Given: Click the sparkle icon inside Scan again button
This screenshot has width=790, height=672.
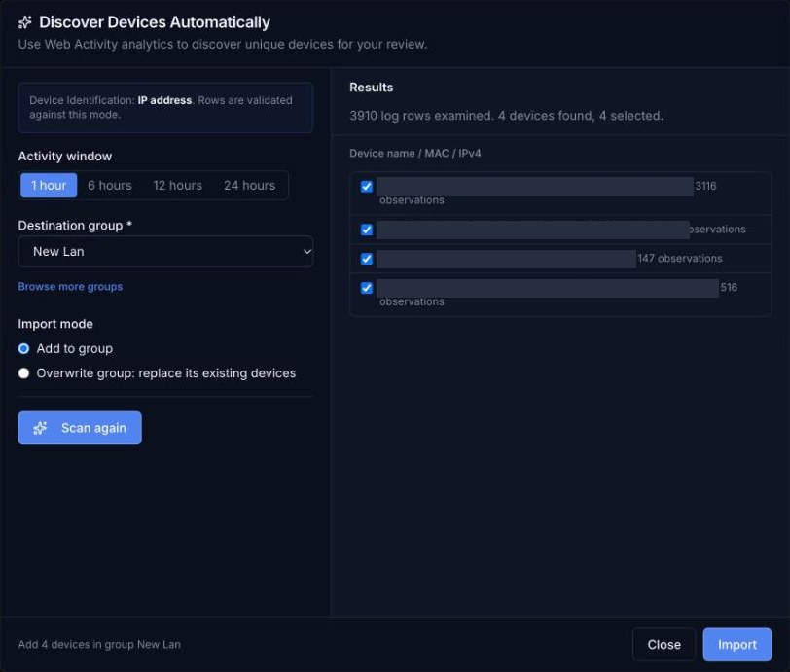Looking at the screenshot, I should (40, 428).
